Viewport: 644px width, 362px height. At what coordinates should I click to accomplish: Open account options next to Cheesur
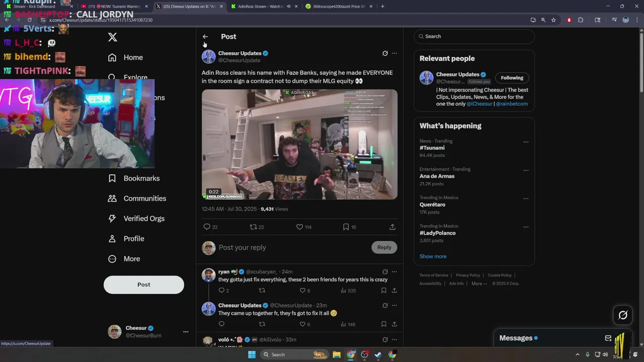click(186, 332)
